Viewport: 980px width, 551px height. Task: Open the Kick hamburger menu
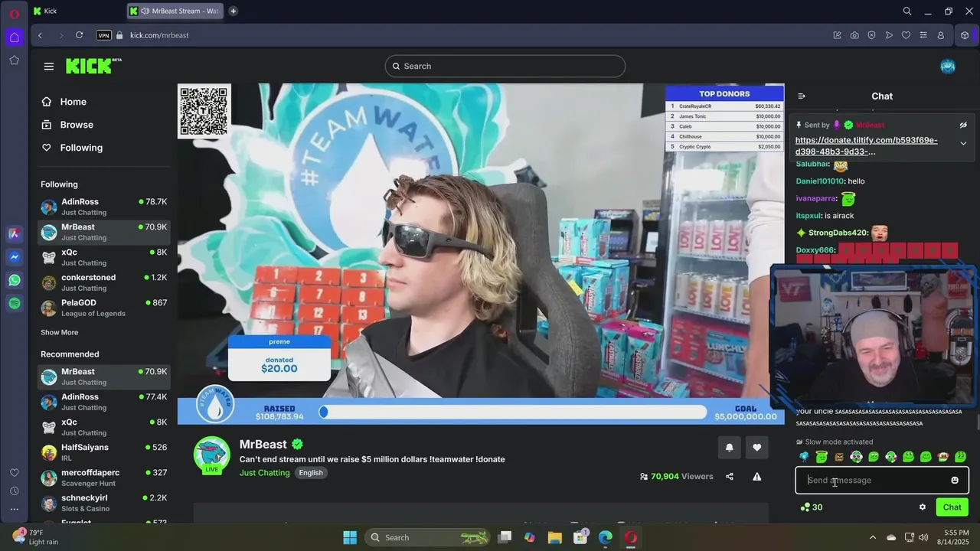[49, 66]
